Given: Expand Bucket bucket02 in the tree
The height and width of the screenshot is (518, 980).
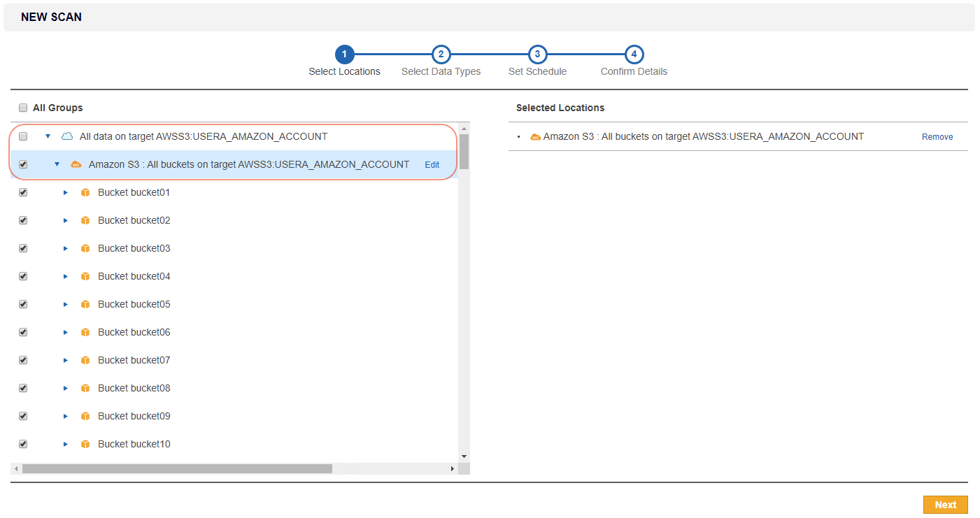Looking at the screenshot, I should point(65,220).
